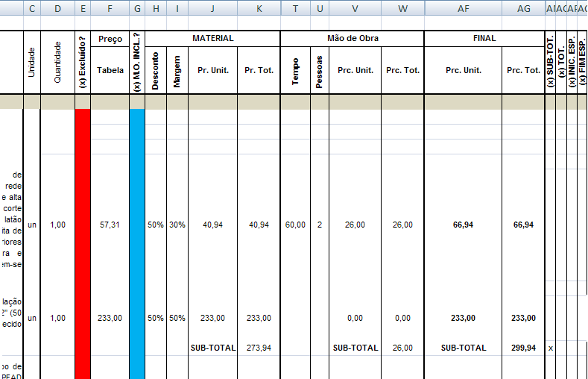Select the 30% margin cell
The width and height of the screenshot is (588, 379).
pos(177,225)
